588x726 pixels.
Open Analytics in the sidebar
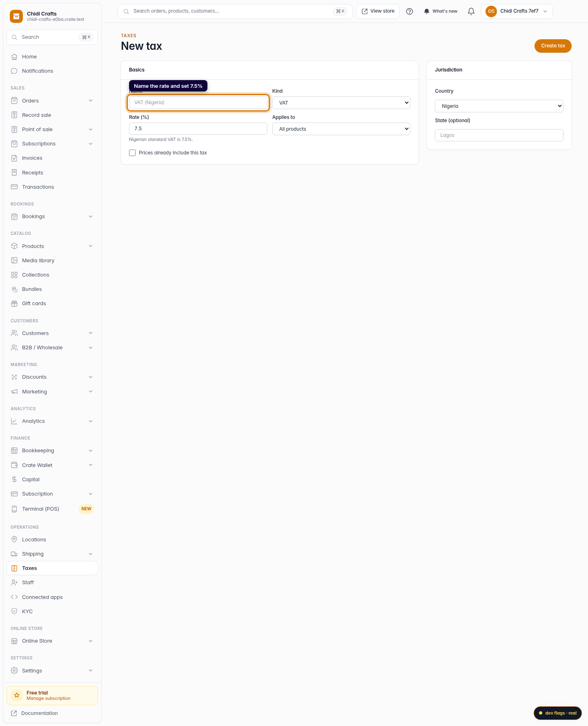(52, 421)
